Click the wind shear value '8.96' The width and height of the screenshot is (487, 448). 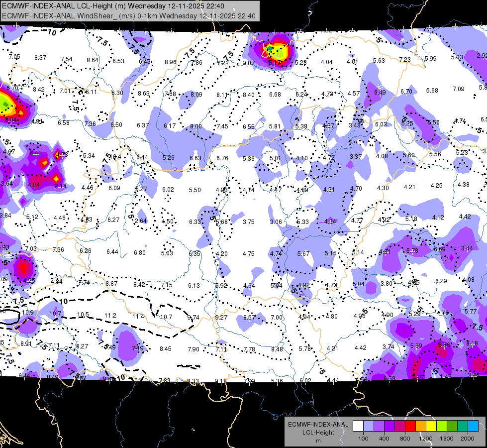171,62
